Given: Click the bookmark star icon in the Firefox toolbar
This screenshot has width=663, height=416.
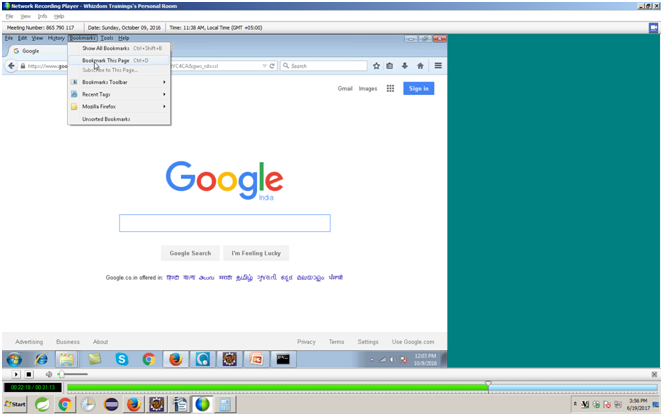Looking at the screenshot, I should tap(376, 66).
